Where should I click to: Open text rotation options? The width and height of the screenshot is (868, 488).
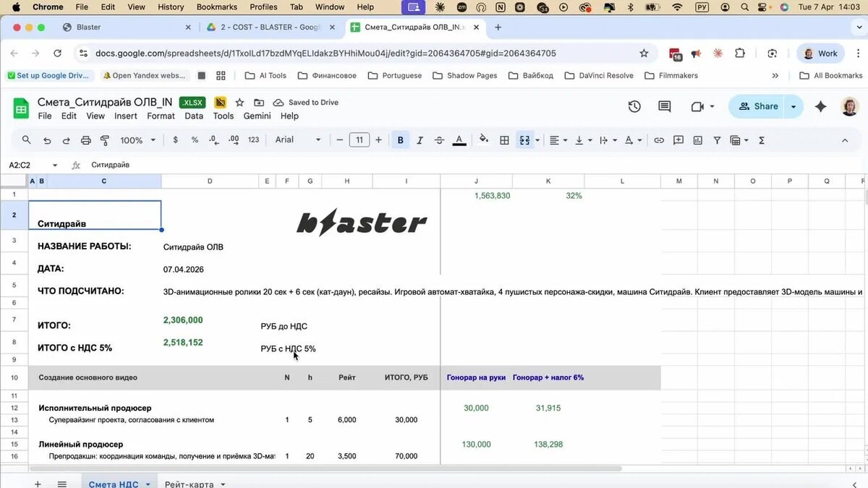[632, 140]
